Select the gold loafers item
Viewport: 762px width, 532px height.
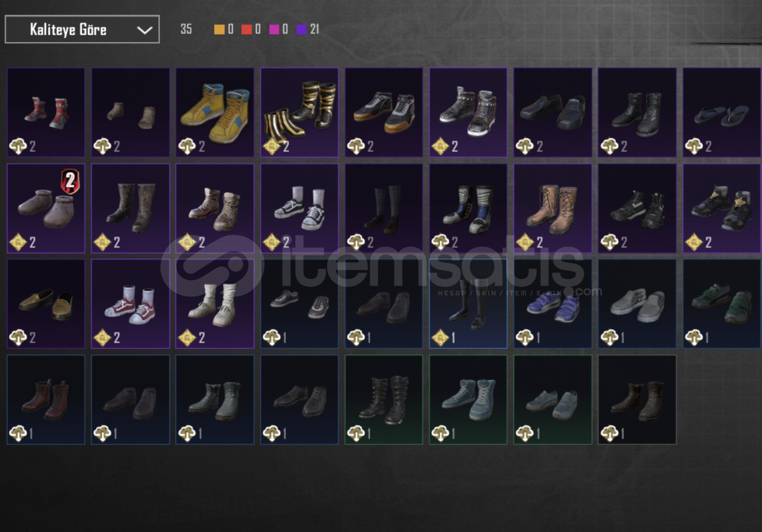(46, 304)
